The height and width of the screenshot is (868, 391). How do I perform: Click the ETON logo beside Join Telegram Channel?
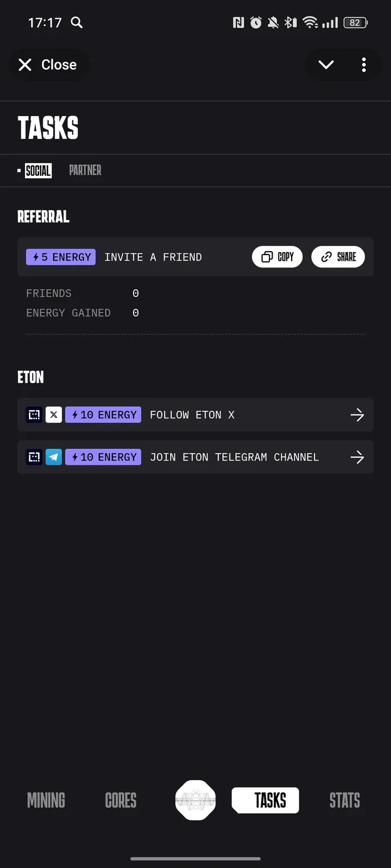[34, 457]
